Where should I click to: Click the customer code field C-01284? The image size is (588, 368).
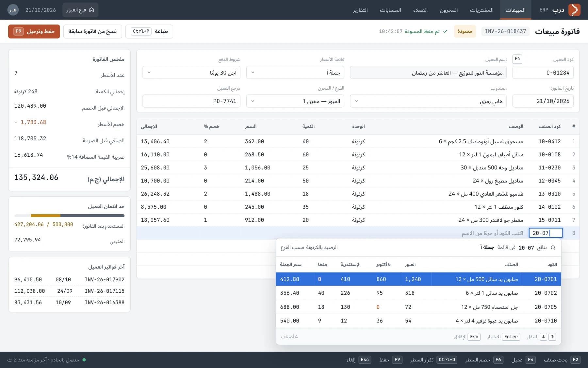pos(543,73)
